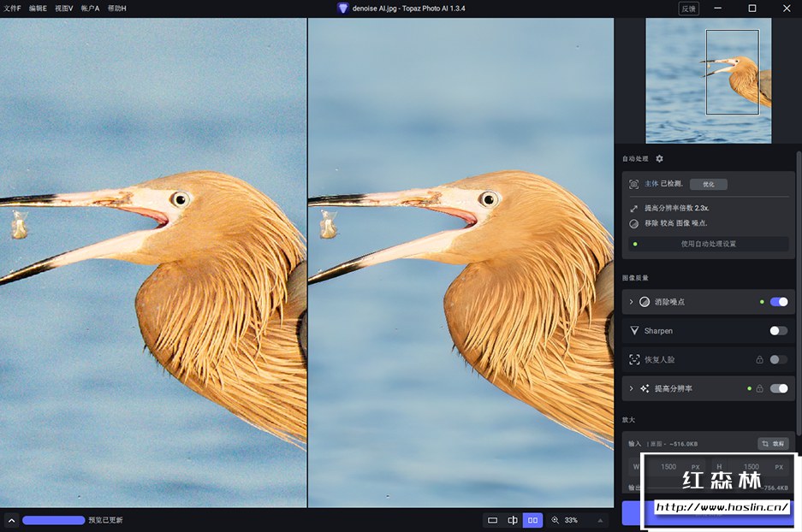Click the 消除噪点 denoise icon
The image size is (802, 532).
pyautogui.click(x=645, y=302)
